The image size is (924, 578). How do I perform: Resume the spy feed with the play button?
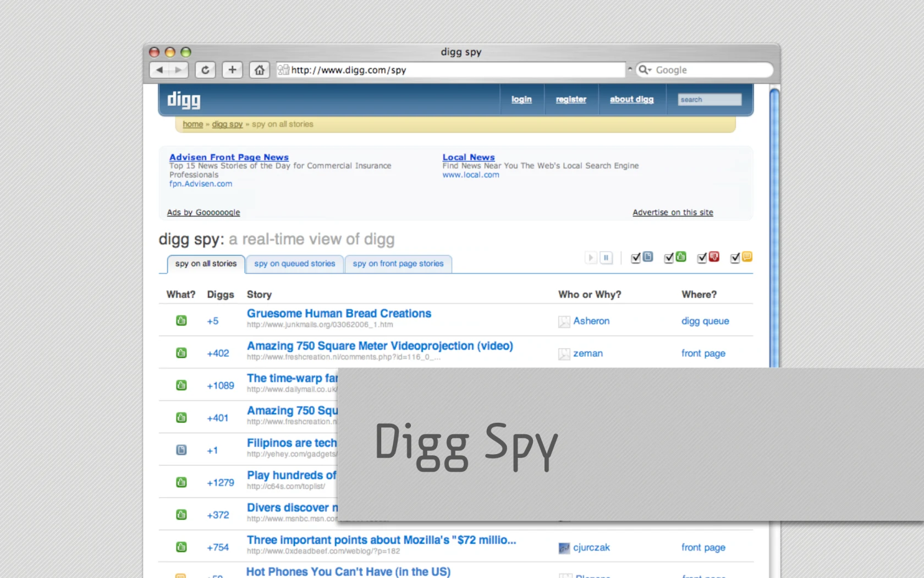click(x=591, y=258)
